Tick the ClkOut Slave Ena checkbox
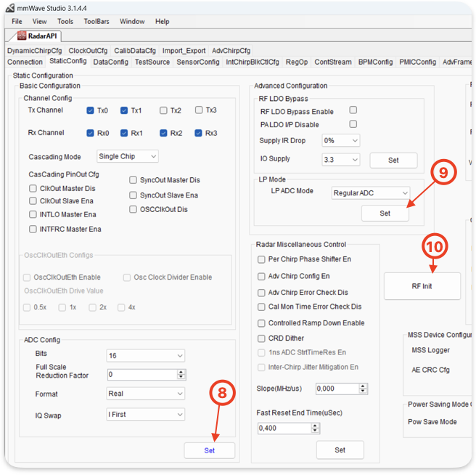 (33, 201)
